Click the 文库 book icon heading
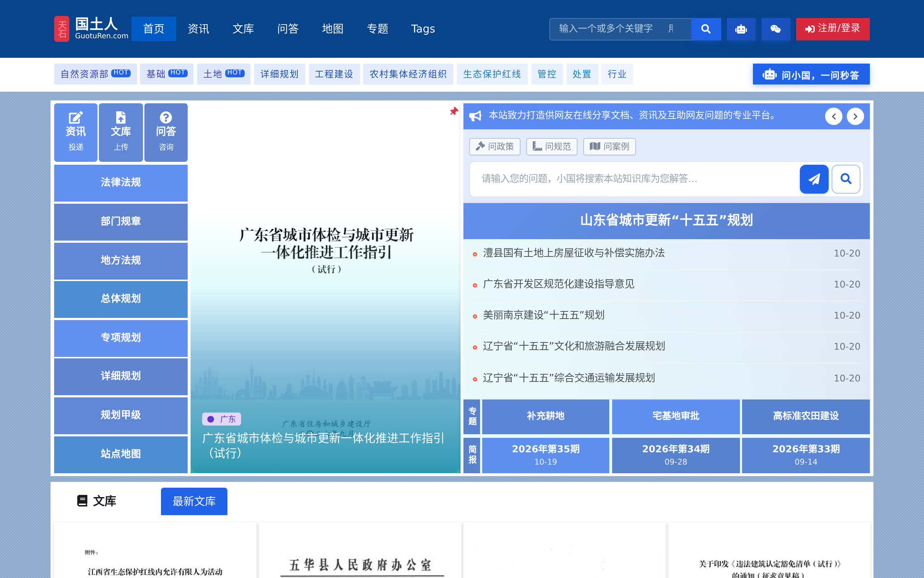Viewport: 924px width, 578px height. 97,501
